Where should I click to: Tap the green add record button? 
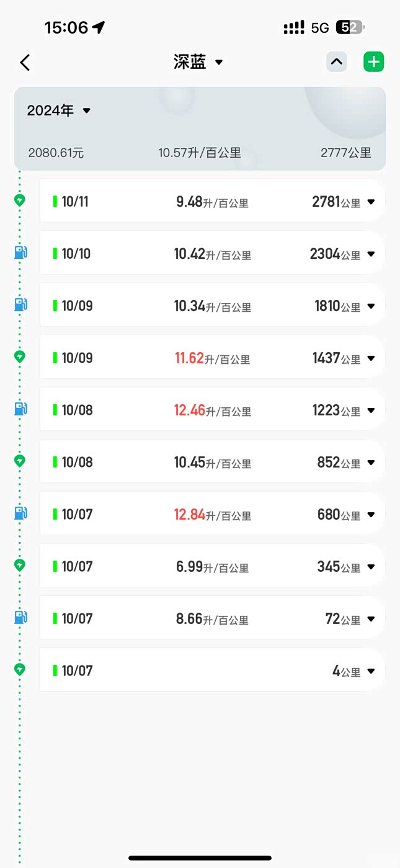point(373,62)
